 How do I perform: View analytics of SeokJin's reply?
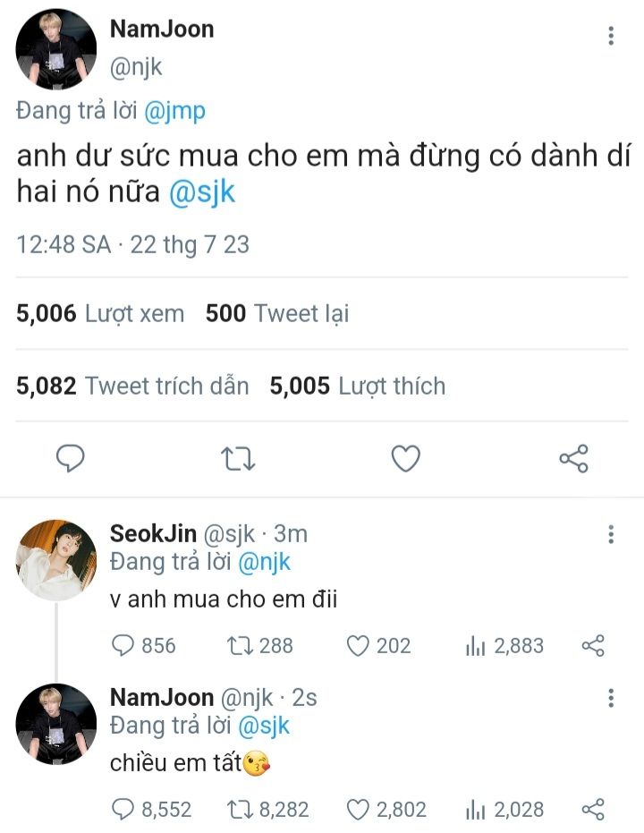tap(475, 645)
